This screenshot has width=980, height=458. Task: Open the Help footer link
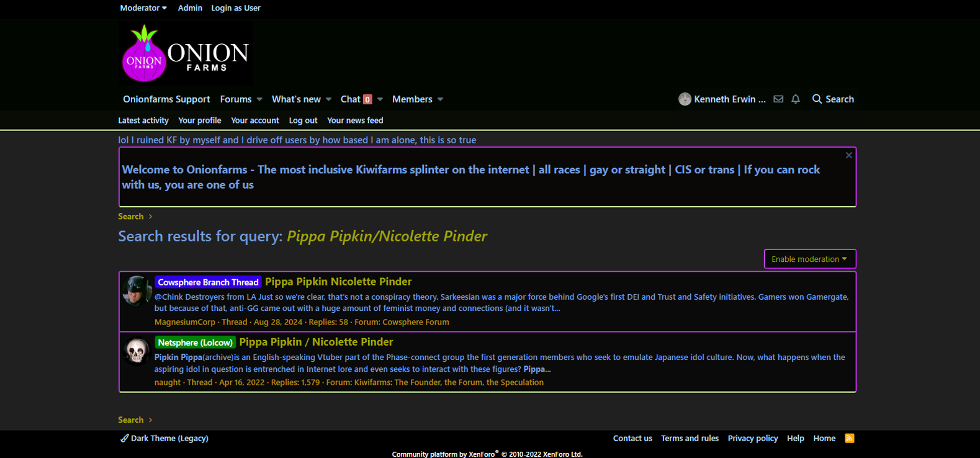pos(796,438)
